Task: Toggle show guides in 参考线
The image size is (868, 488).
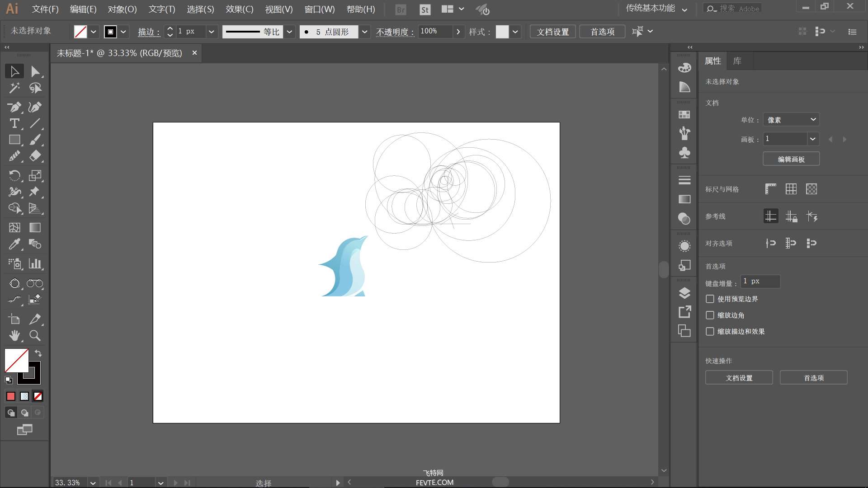Action: click(770, 216)
